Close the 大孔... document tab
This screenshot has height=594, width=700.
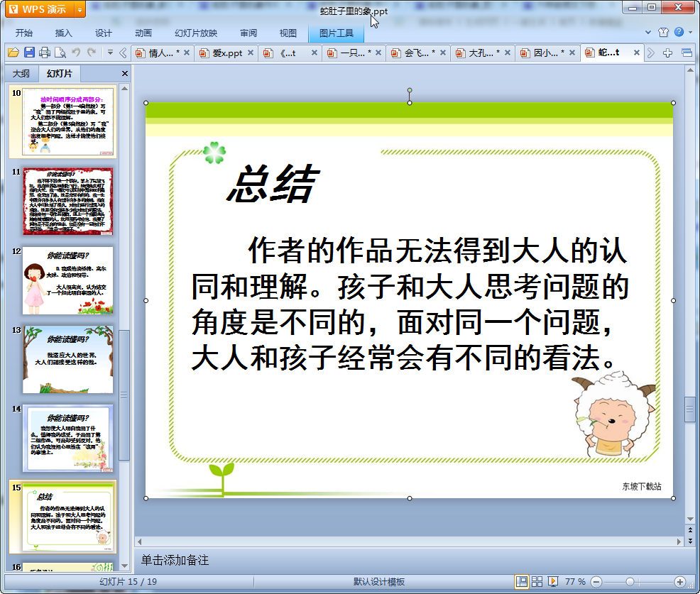pos(508,53)
